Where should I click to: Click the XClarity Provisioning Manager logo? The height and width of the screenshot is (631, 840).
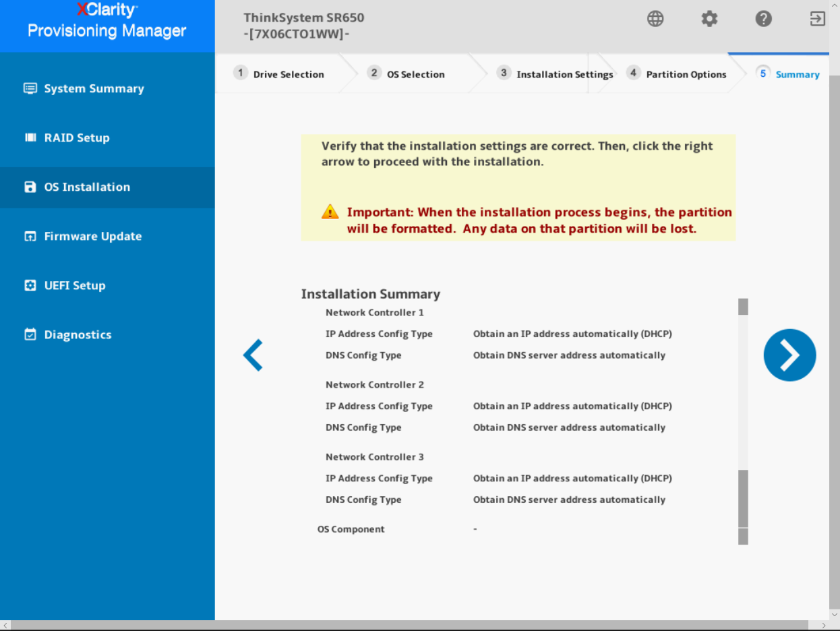(x=107, y=21)
